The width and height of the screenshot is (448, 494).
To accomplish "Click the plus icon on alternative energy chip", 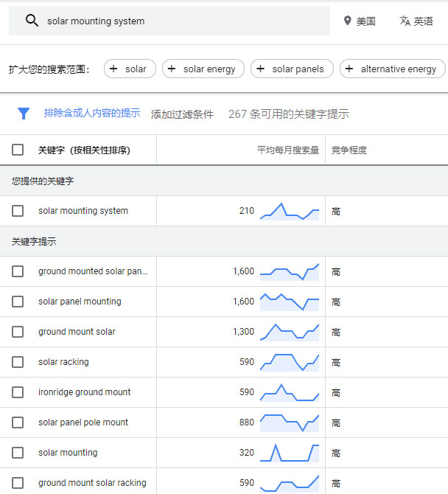I will click(349, 69).
